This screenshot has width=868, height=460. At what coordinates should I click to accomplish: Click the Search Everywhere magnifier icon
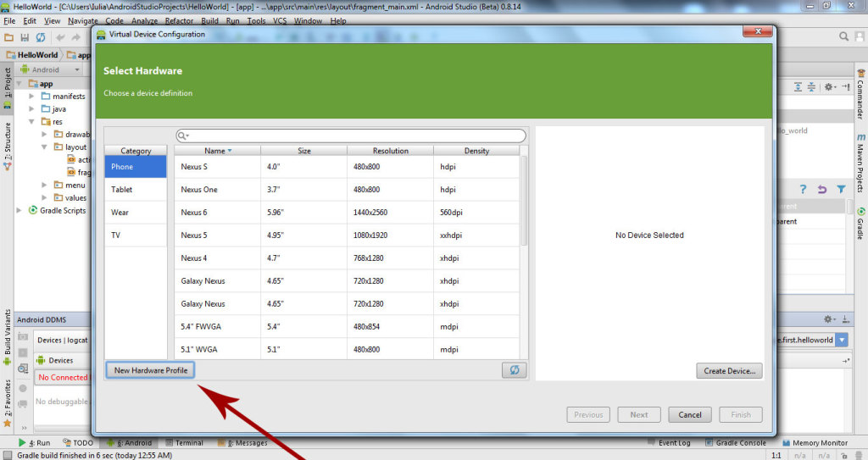click(843, 36)
